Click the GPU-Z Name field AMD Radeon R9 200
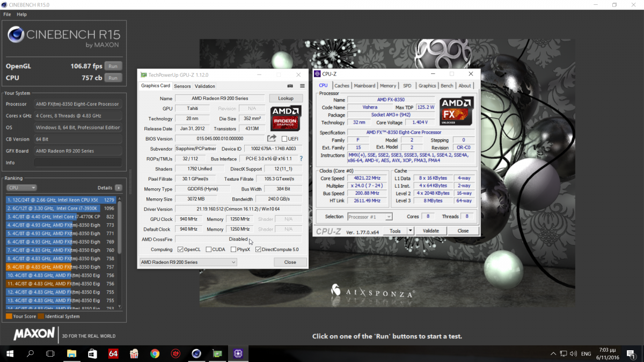The image size is (644, 362). (220, 99)
